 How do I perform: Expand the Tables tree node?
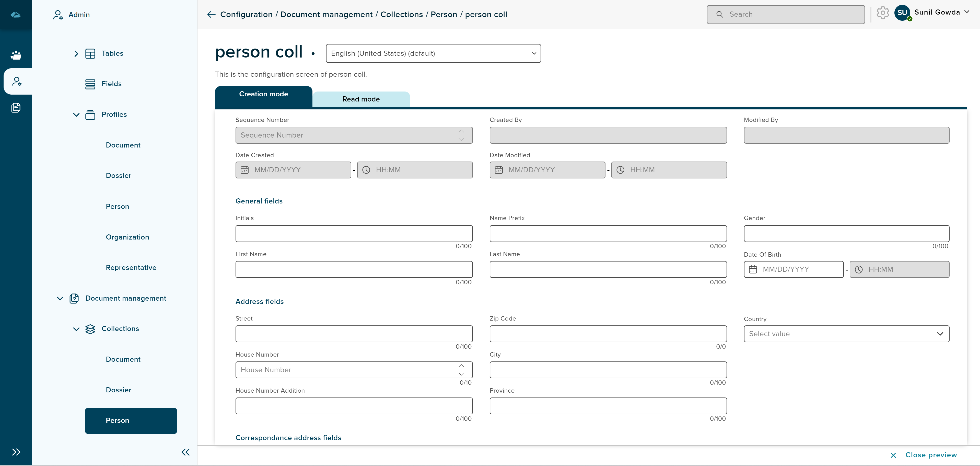pyautogui.click(x=76, y=54)
